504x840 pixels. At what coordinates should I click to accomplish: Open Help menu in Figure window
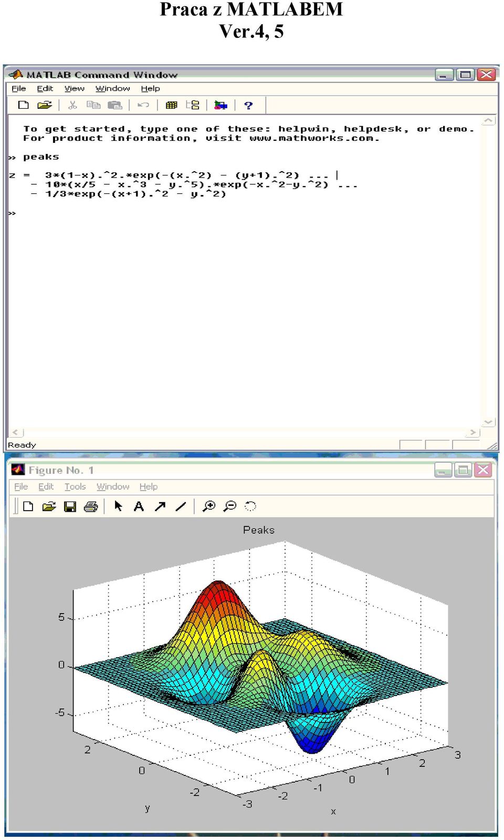tap(149, 486)
